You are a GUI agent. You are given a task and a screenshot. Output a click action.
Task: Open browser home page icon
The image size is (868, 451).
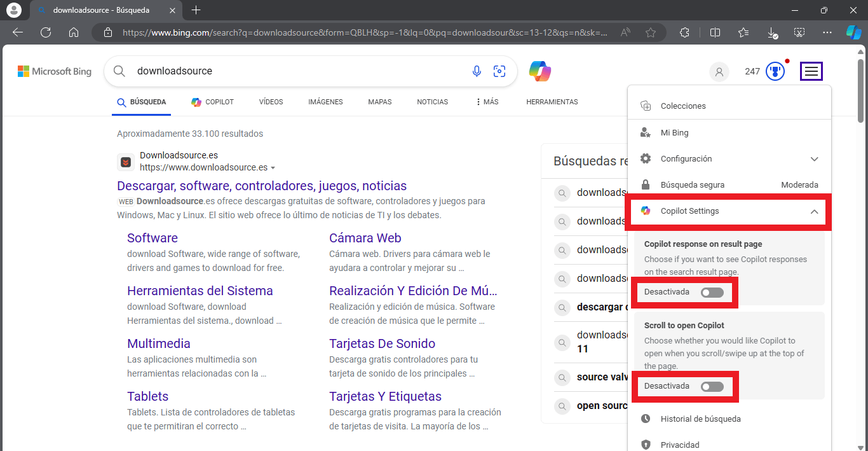(74, 32)
